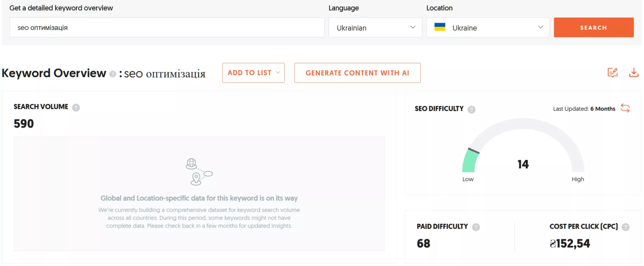Refresh SEO difficulty with the arrows icon
The height and width of the screenshot is (266, 644).
coord(625,108)
